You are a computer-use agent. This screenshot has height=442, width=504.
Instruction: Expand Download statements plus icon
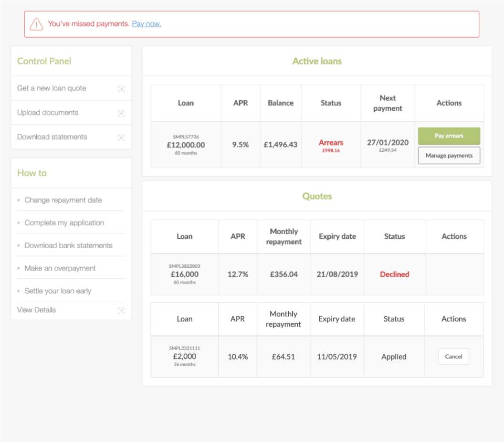point(121,137)
